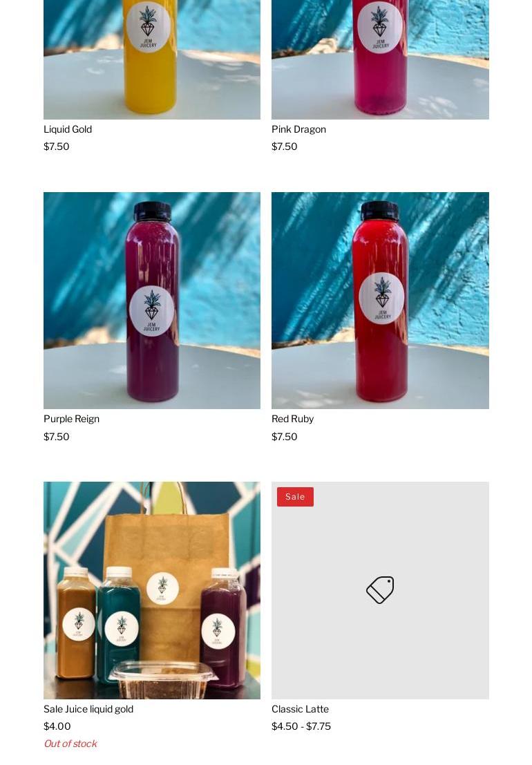View the Red Ruby bottle photo
The height and width of the screenshot is (765, 532).
point(380,301)
